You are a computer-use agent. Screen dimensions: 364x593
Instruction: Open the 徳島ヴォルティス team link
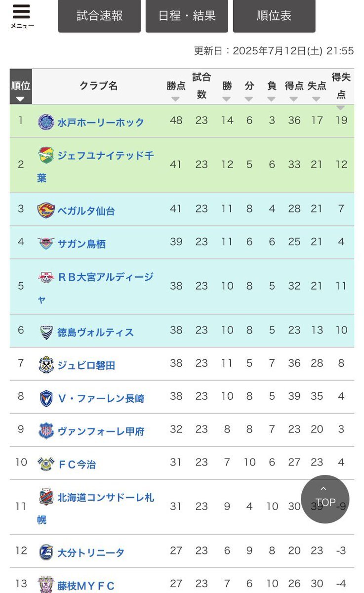tap(96, 333)
